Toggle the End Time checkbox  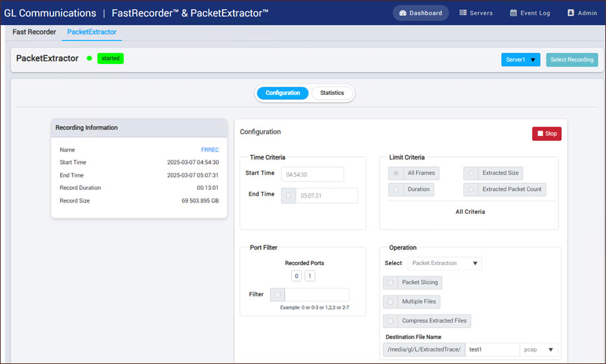288,196
